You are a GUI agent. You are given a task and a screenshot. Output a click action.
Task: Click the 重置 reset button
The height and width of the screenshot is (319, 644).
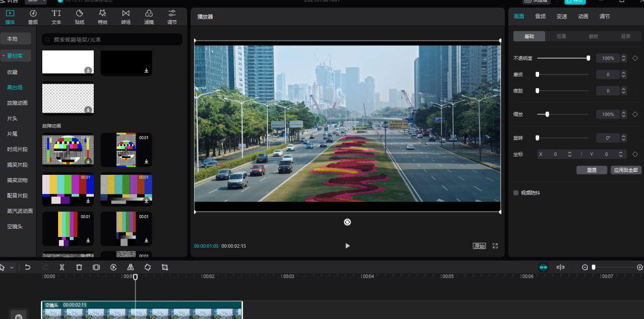pos(592,170)
